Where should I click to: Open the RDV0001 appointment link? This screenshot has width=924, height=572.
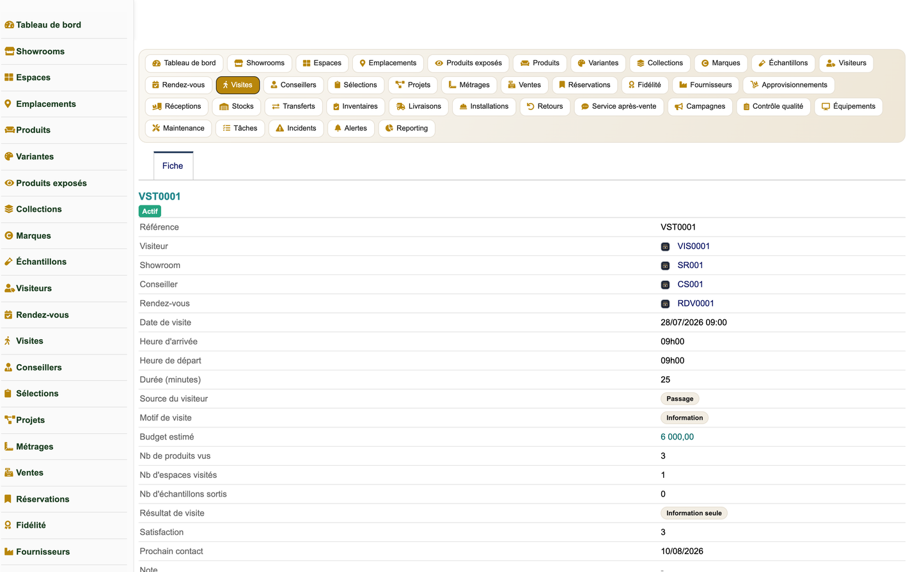(696, 304)
